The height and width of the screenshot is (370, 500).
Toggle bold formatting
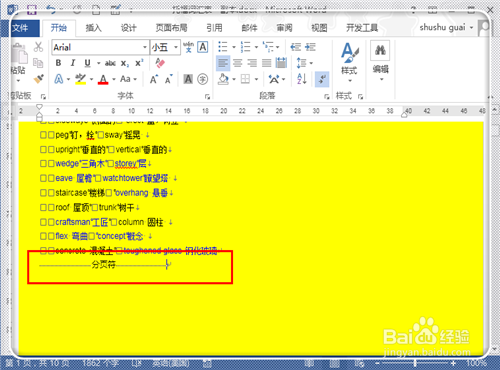(x=58, y=63)
